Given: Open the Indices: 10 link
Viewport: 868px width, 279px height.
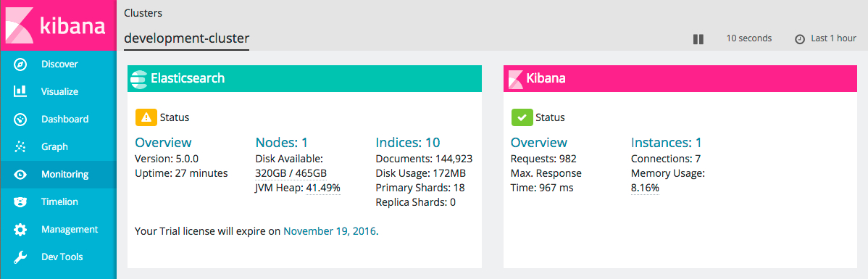Looking at the screenshot, I should [x=408, y=142].
